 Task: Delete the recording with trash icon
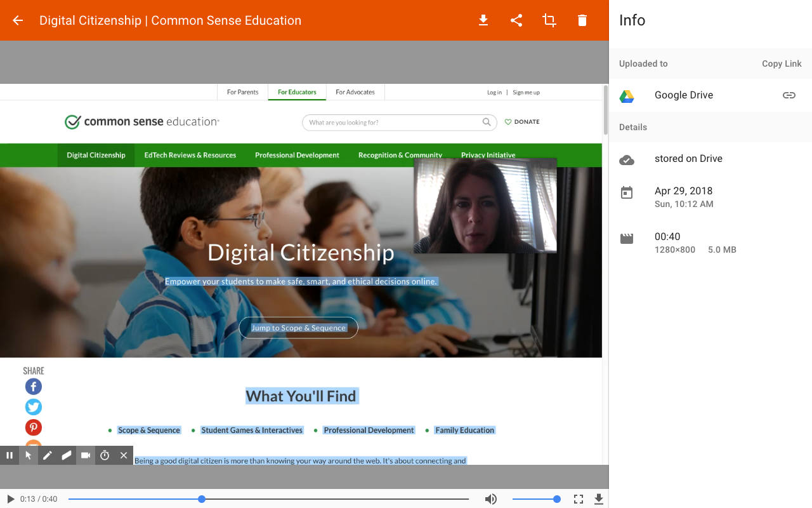582,20
